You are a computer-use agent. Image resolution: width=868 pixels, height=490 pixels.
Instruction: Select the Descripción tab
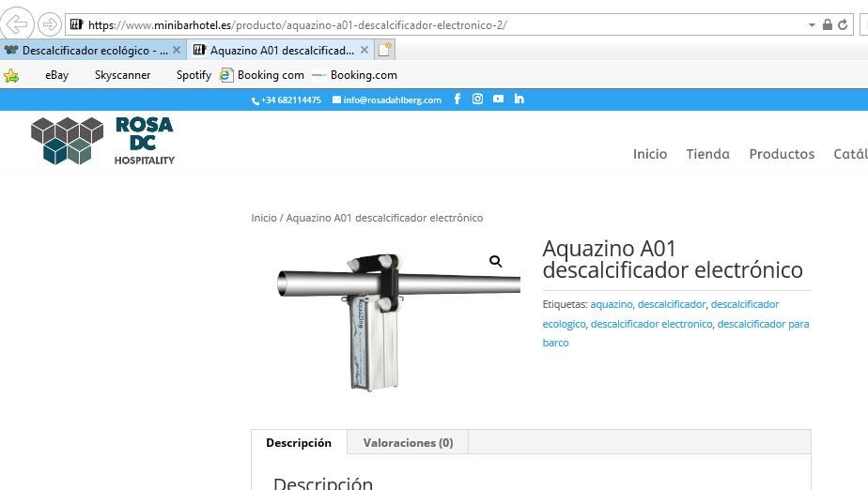(x=299, y=442)
